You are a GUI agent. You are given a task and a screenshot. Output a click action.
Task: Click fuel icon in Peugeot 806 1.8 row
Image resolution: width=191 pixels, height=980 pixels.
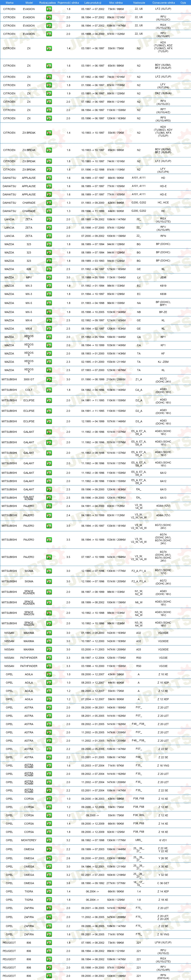(49, 943)
